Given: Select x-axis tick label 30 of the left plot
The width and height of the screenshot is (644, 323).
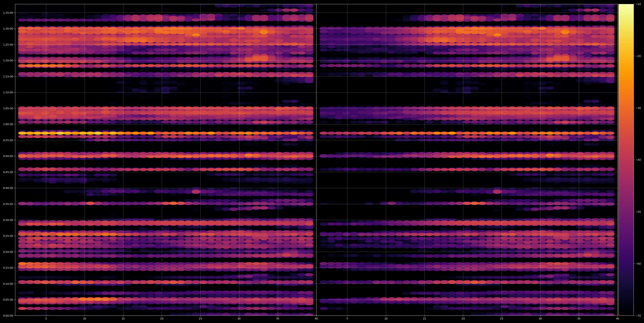Looking at the screenshot, I should click(239, 319).
